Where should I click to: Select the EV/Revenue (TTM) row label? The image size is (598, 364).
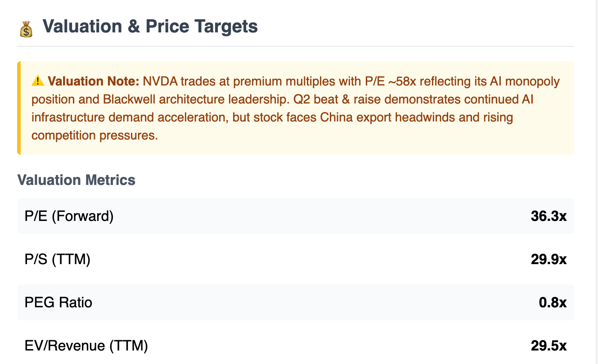(86, 346)
